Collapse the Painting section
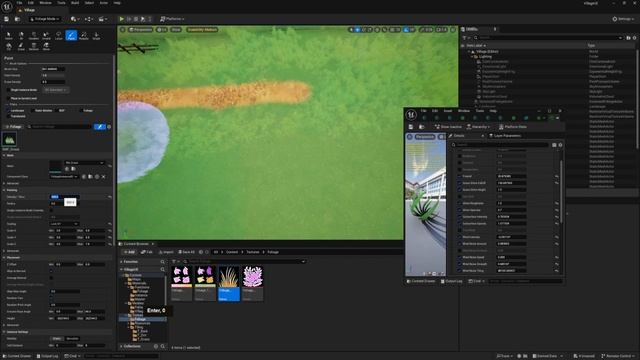Viewport: 640px width, 360px height. click(4, 190)
